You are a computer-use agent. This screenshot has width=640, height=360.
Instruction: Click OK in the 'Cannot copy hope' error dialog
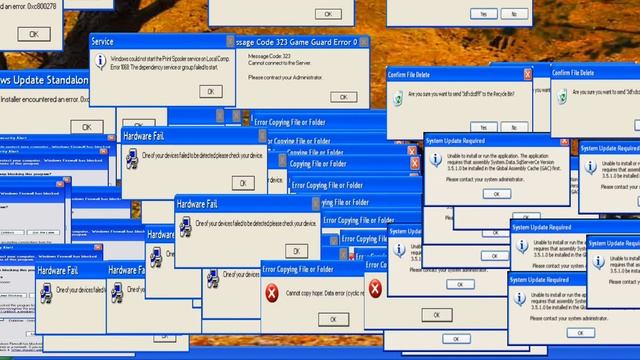[333, 320]
